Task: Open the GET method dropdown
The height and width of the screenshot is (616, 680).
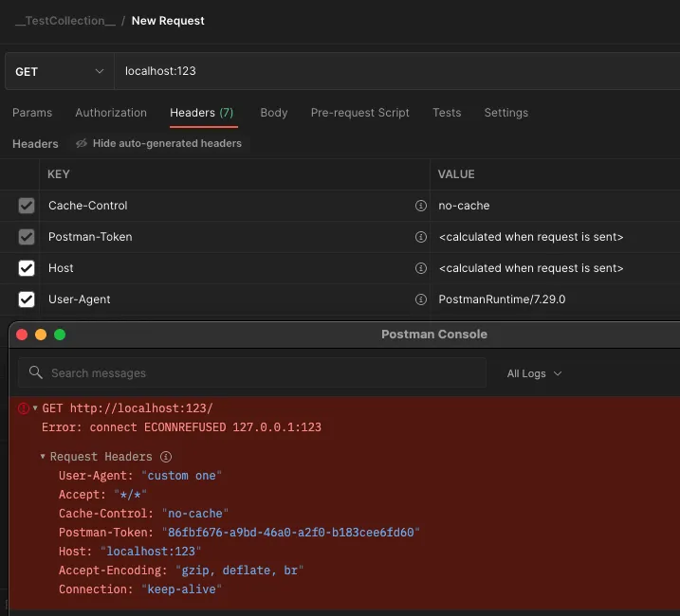Action: (x=60, y=71)
